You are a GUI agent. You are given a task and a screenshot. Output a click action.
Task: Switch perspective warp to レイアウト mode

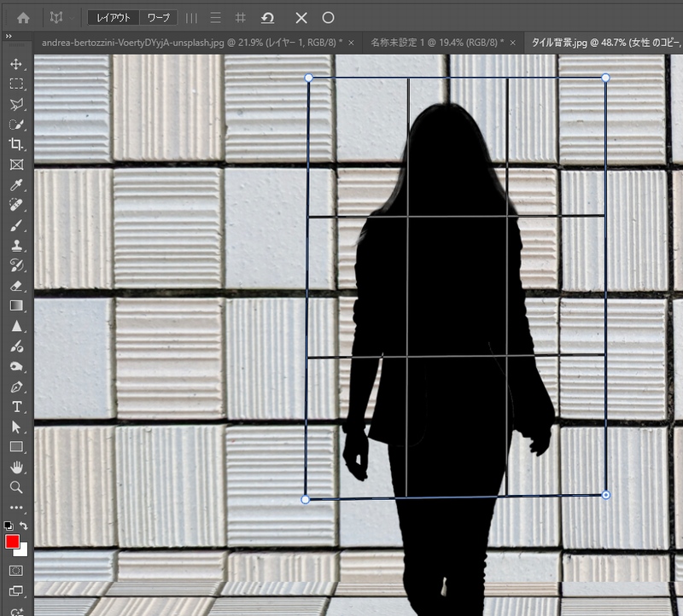coord(113,17)
